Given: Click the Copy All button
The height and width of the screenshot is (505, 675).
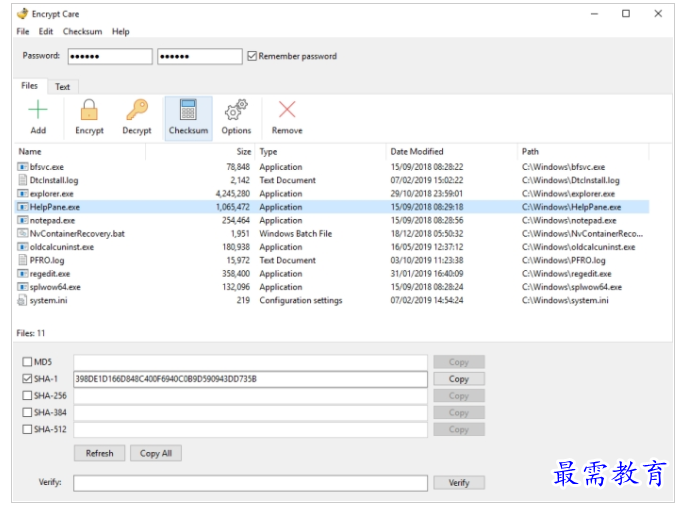Looking at the screenshot, I should pos(156,453).
